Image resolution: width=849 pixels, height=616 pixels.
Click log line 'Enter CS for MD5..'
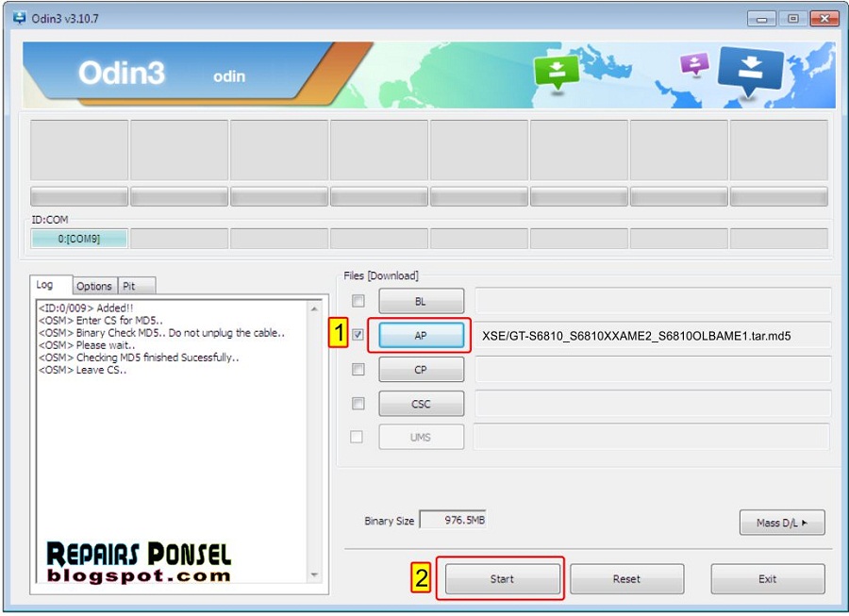click(120, 321)
